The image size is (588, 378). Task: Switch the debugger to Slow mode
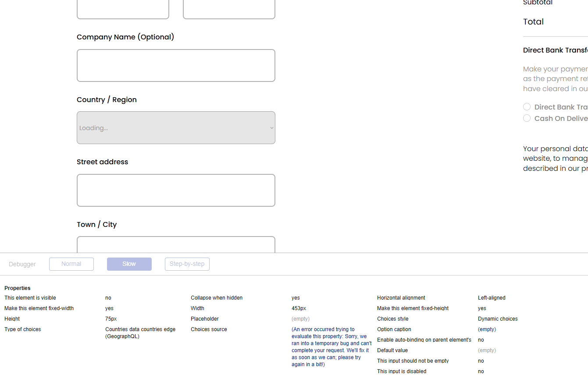coord(129,264)
